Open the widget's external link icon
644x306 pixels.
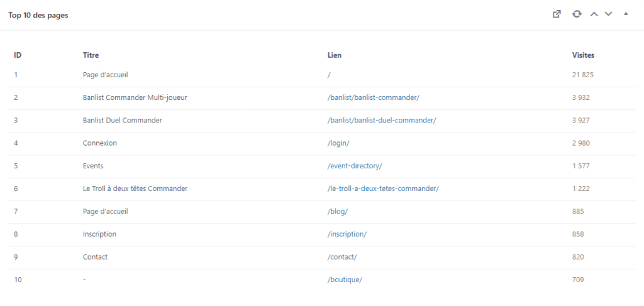[x=557, y=14]
